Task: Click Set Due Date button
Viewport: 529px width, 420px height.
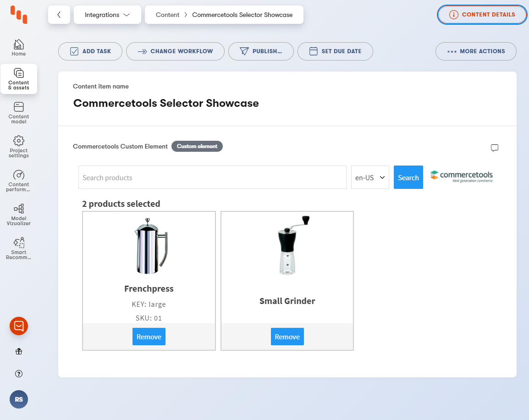Action: click(336, 51)
